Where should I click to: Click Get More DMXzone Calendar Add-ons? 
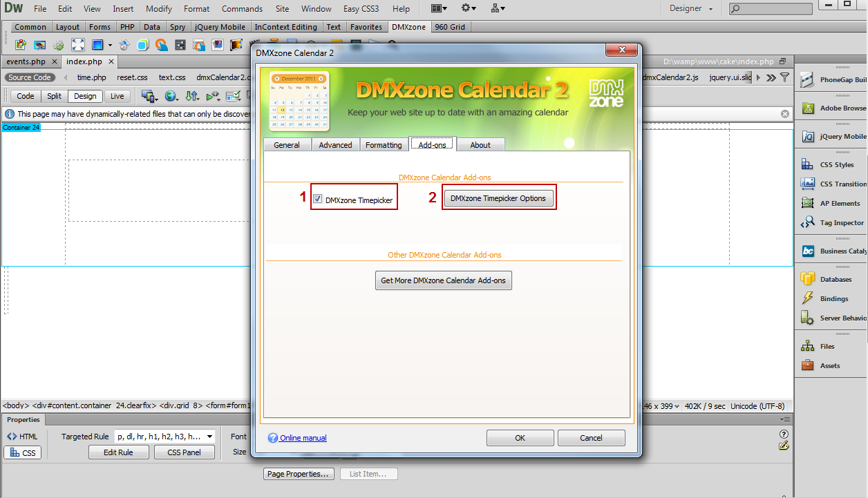(443, 280)
